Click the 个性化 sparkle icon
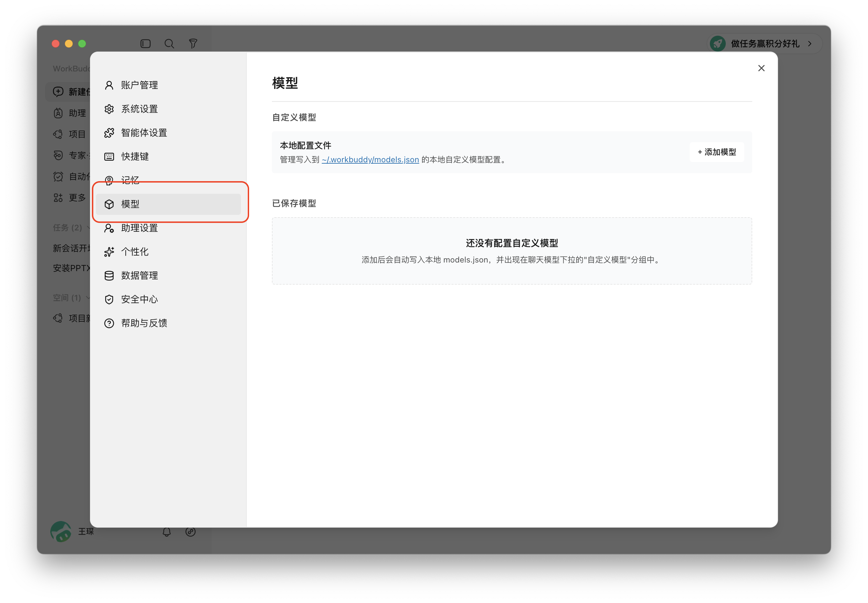 click(109, 252)
